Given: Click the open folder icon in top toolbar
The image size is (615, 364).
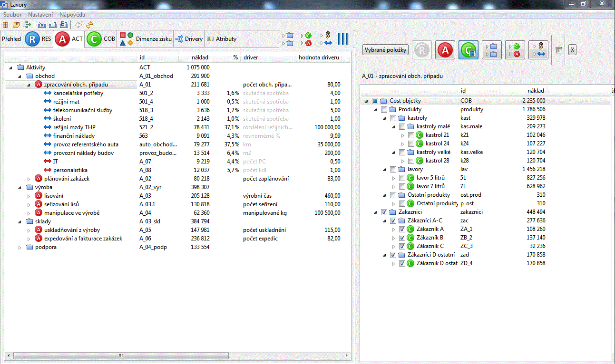Looking at the screenshot, I should tap(16, 25).
